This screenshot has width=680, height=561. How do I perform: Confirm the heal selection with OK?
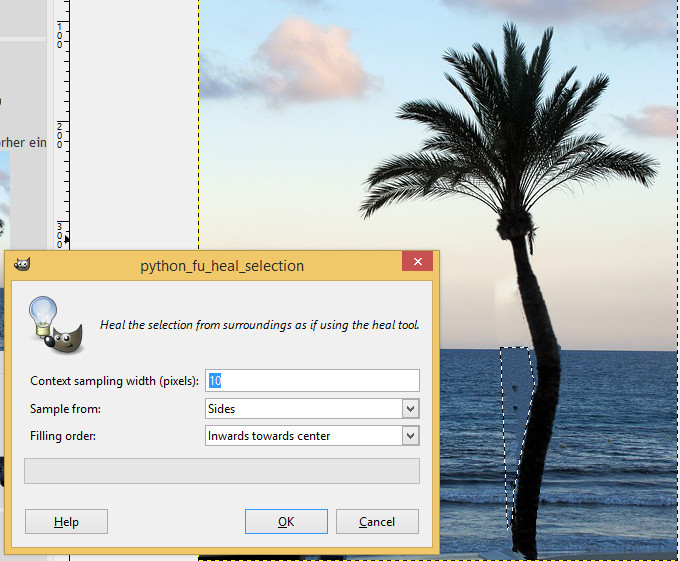click(x=286, y=522)
